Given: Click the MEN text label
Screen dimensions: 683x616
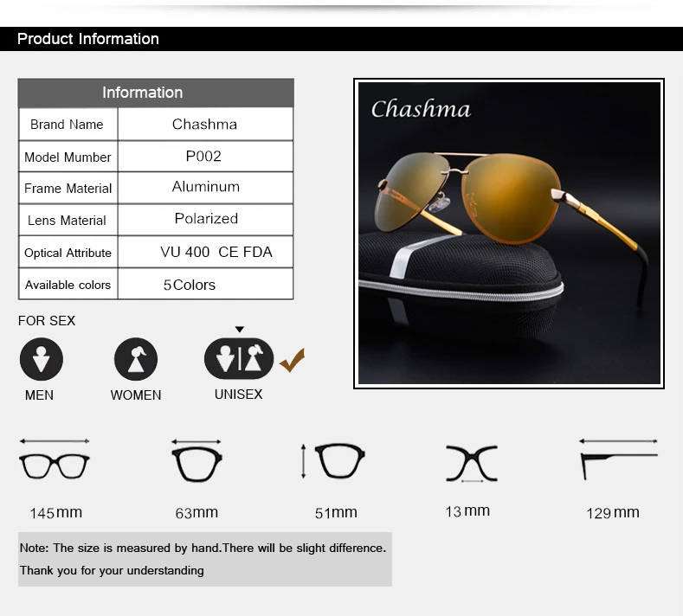Looking at the screenshot, I should click(39, 395).
